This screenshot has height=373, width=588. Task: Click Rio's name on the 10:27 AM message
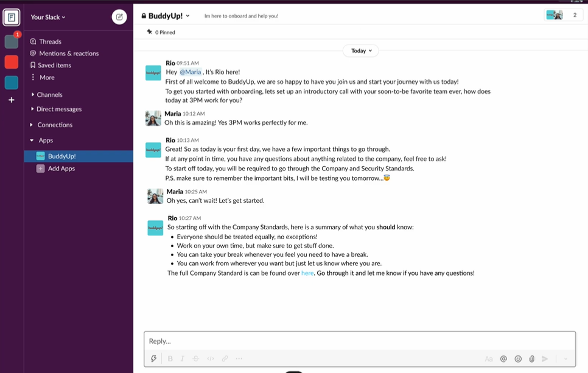[x=172, y=218]
